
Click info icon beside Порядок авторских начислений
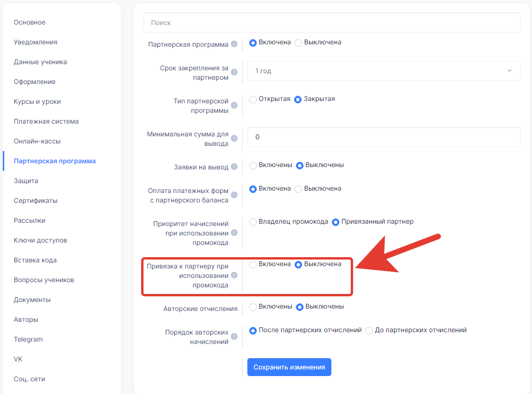tap(234, 337)
